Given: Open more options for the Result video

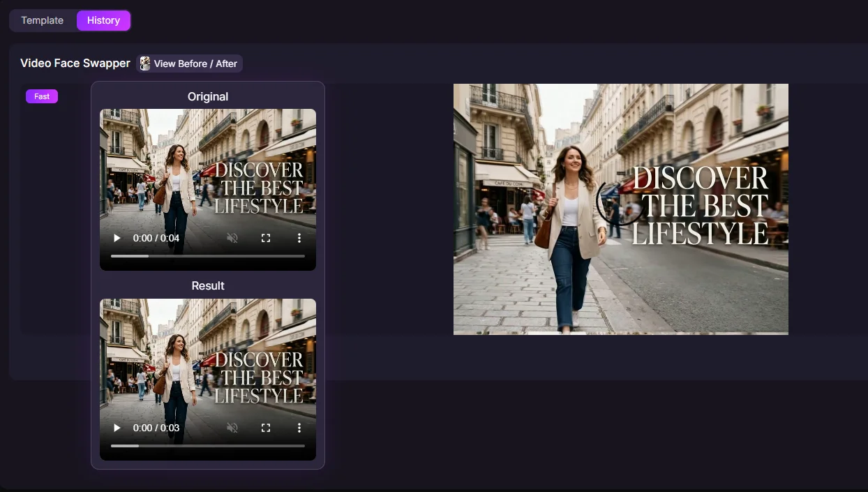Looking at the screenshot, I should coord(299,428).
